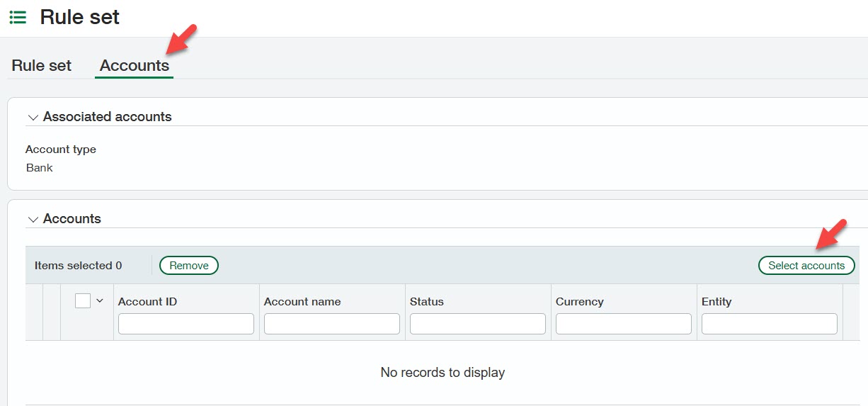Click the Remove button
The image size is (868, 406).
coord(189,266)
